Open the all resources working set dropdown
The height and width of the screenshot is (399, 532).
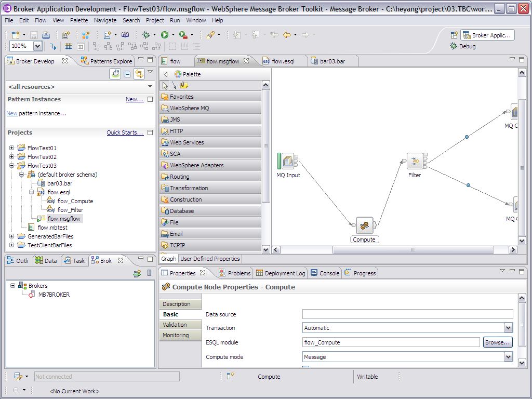(150, 87)
